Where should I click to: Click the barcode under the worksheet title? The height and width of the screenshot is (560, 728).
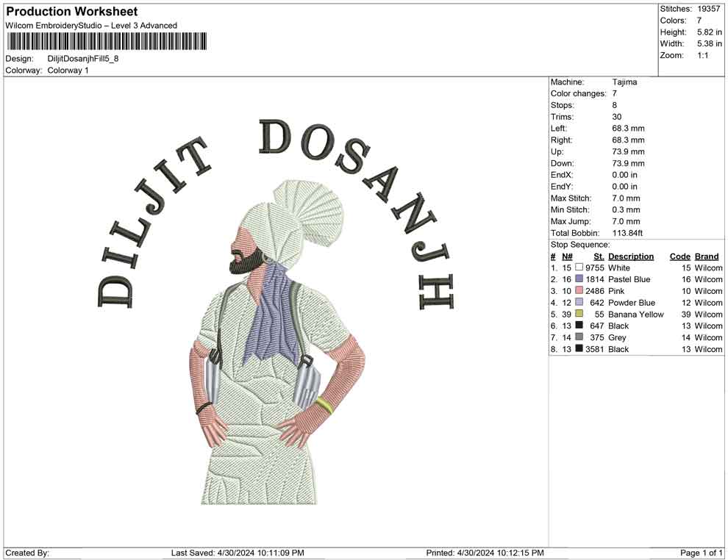(x=107, y=41)
